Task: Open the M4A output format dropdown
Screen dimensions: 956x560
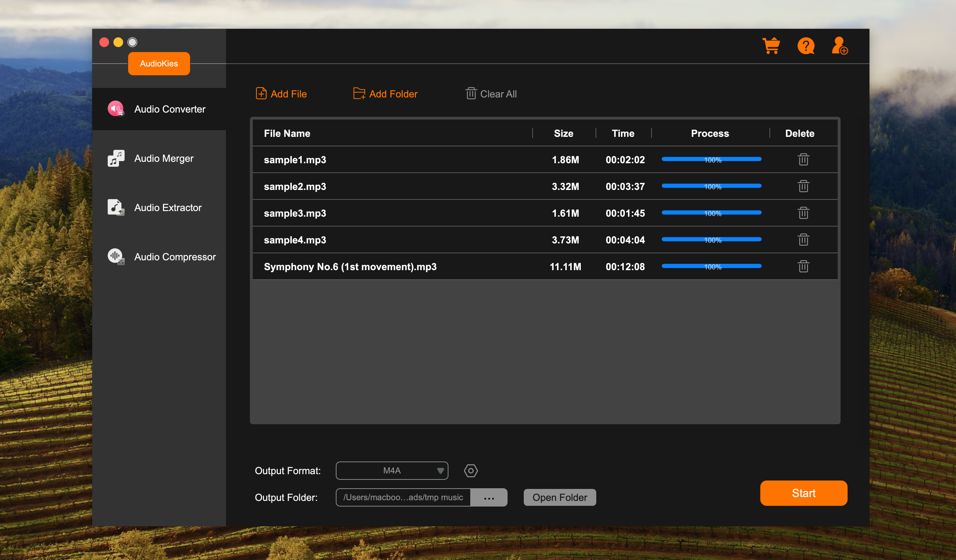Action: [x=391, y=471]
